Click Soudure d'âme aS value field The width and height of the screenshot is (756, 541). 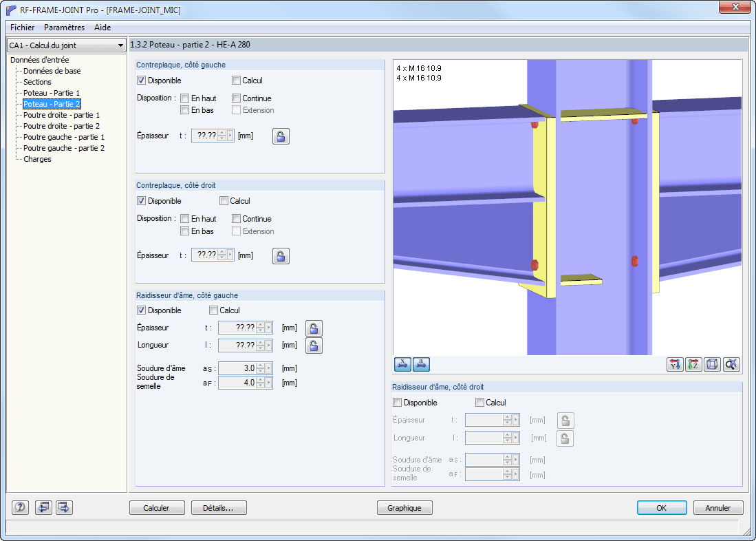(x=237, y=368)
